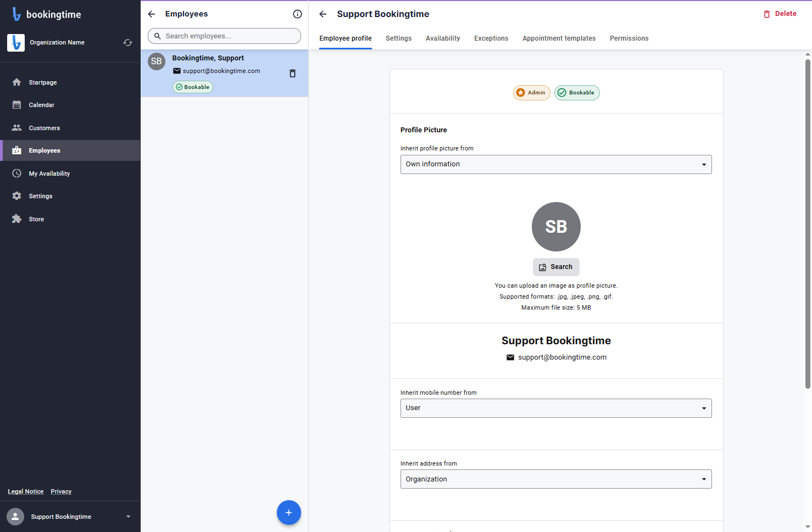Click the Bookable badge in profile card
The width and height of the screenshot is (812, 532).
(577, 93)
